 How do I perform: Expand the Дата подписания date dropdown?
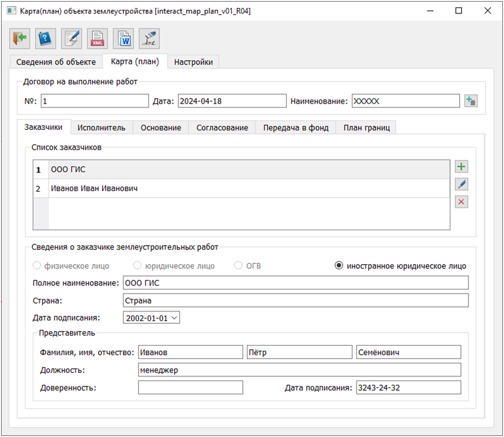(175, 318)
